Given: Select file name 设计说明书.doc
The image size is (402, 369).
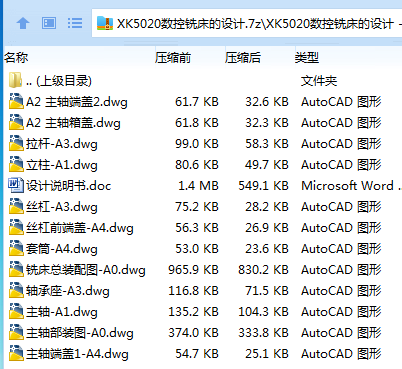Looking at the screenshot, I should tap(68, 186).
